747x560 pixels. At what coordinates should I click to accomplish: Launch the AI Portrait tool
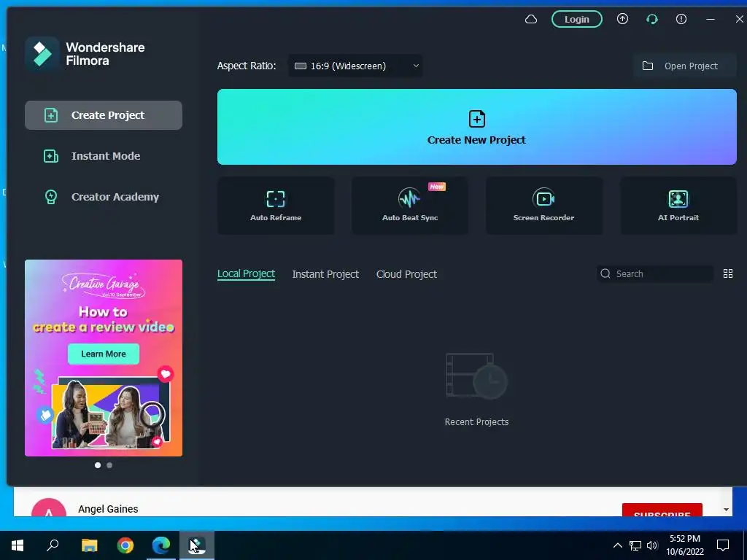coord(678,206)
